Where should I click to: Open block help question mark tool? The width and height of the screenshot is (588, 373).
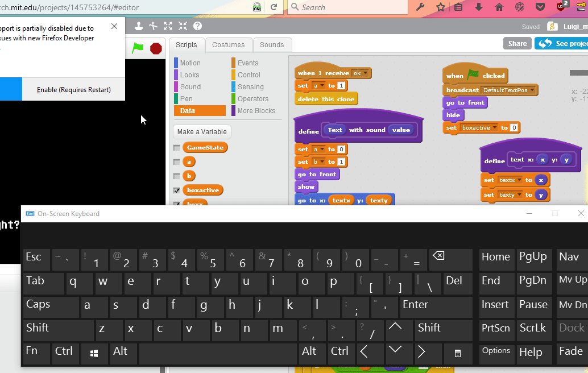click(197, 26)
